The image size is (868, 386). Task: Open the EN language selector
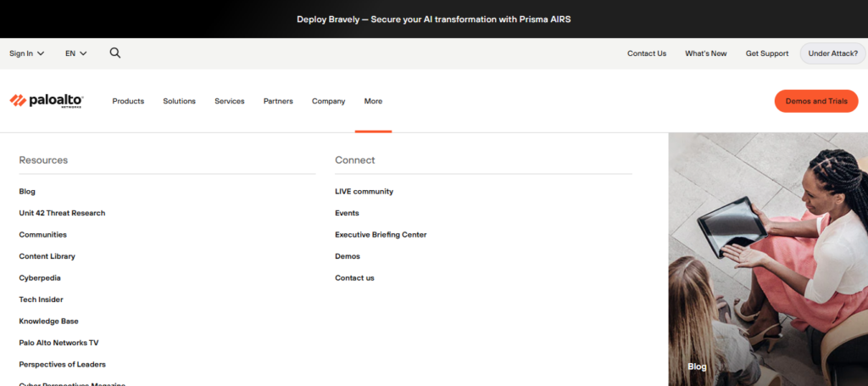[x=75, y=53]
